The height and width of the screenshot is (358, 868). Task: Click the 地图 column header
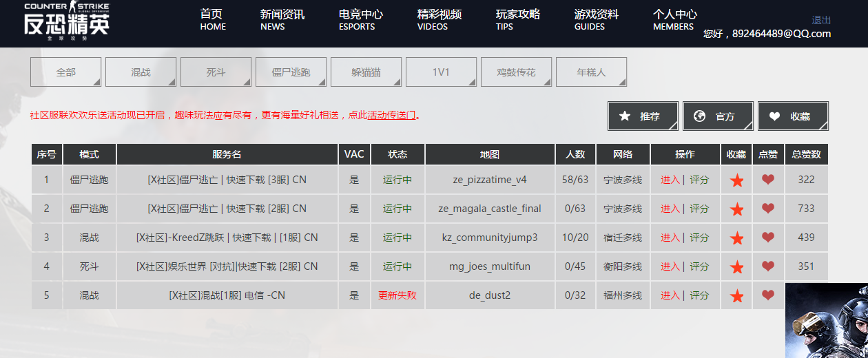pos(490,154)
